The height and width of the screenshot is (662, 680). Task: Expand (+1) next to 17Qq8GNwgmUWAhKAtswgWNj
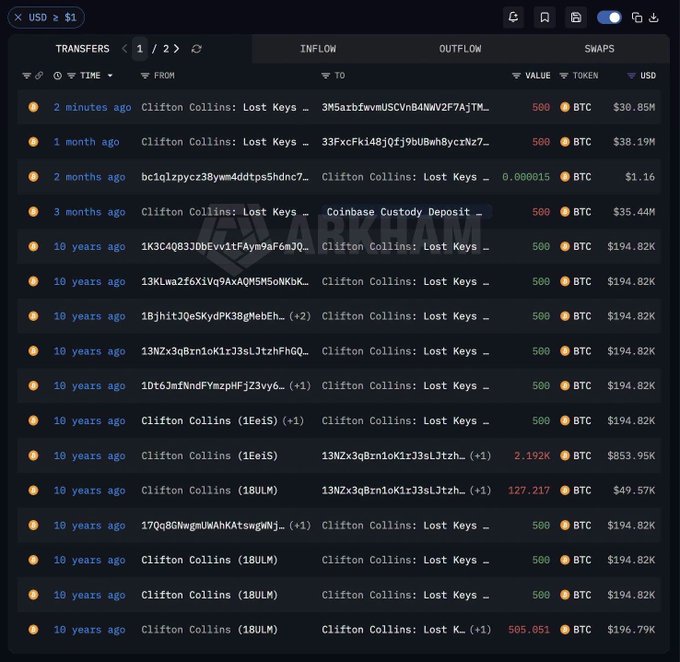(300, 525)
